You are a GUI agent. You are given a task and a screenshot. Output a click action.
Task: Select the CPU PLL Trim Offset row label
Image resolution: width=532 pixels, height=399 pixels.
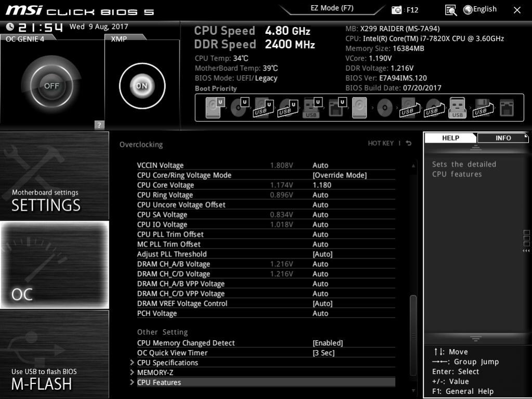(x=171, y=234)
